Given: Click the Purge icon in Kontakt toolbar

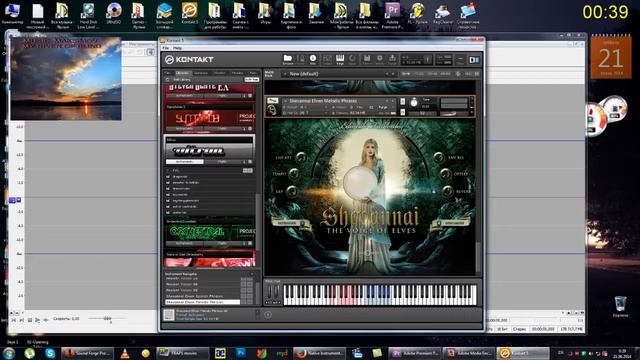Looking at the screenshot, I should point(392,59).
